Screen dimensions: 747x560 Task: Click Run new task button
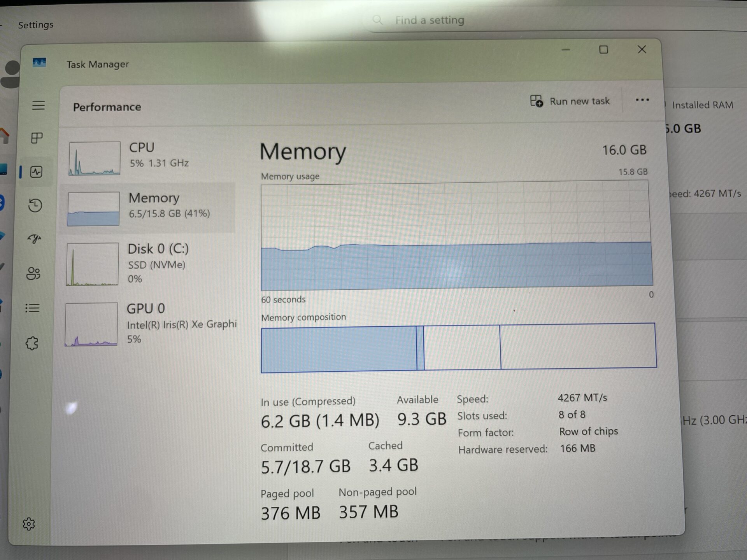[570, 101]
